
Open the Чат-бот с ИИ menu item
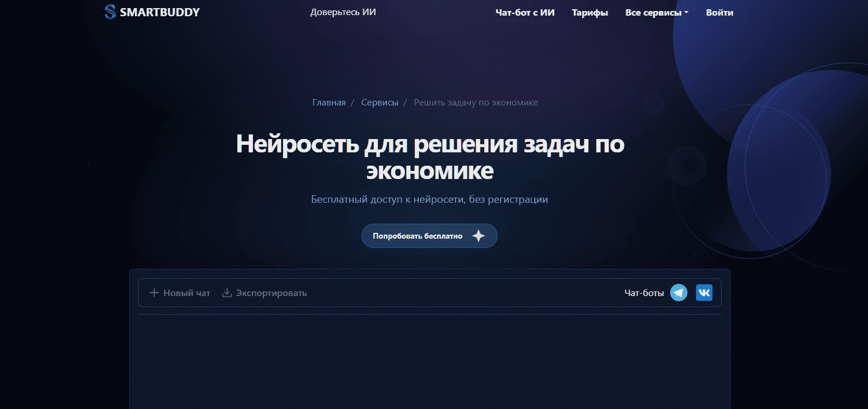tap(525, 13)
